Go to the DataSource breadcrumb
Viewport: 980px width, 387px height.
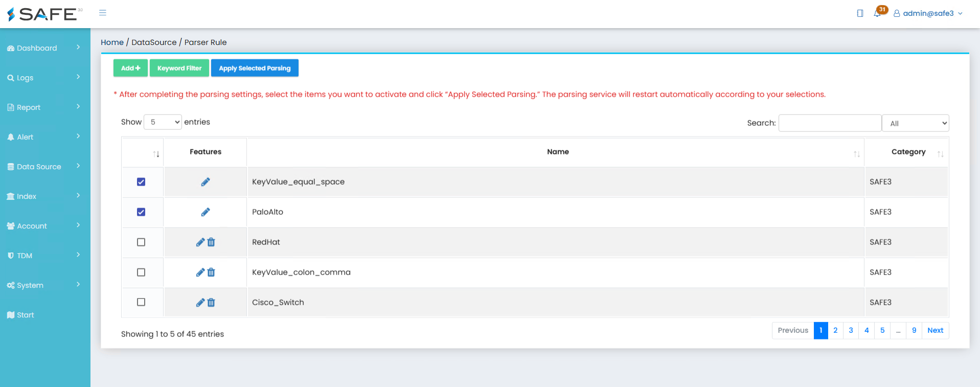point(154,42)
